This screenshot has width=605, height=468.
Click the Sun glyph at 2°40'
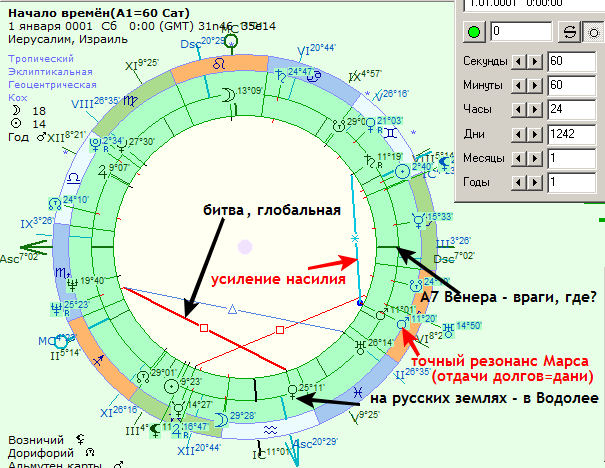pyautogui.click(x=402, y=172)
